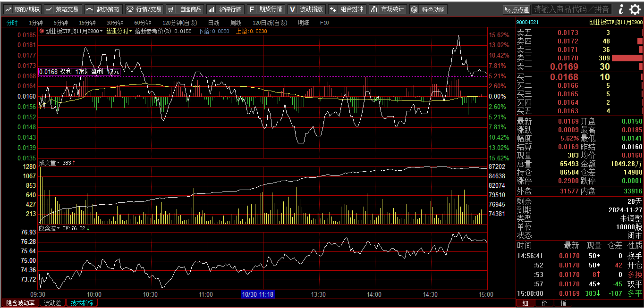Open the settings gear icon

[x=635, y=9]
